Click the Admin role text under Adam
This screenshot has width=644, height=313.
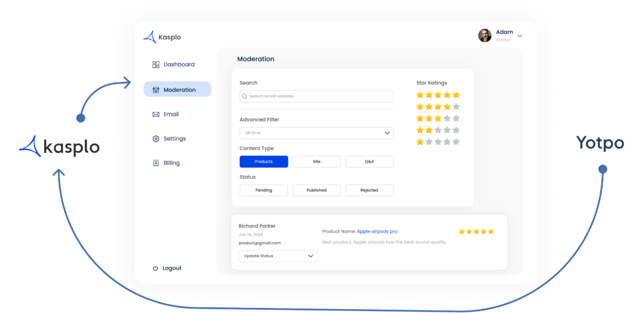point(503,40)
